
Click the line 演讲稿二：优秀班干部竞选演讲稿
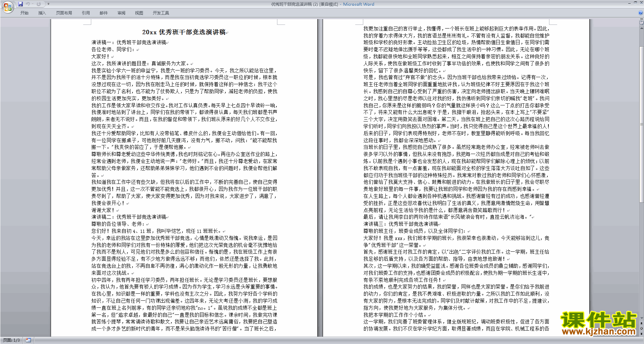coord(129,217)
